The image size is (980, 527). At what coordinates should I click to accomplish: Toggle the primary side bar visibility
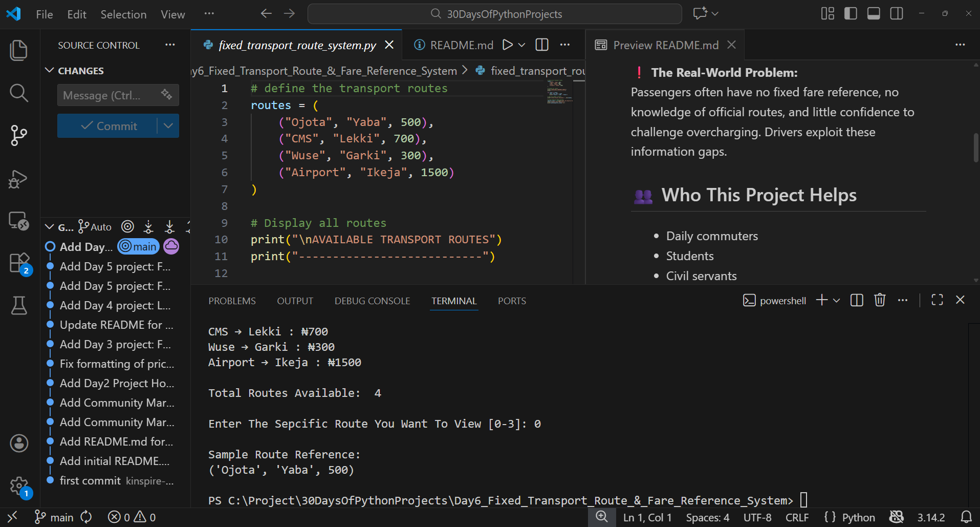click(851, 14)
